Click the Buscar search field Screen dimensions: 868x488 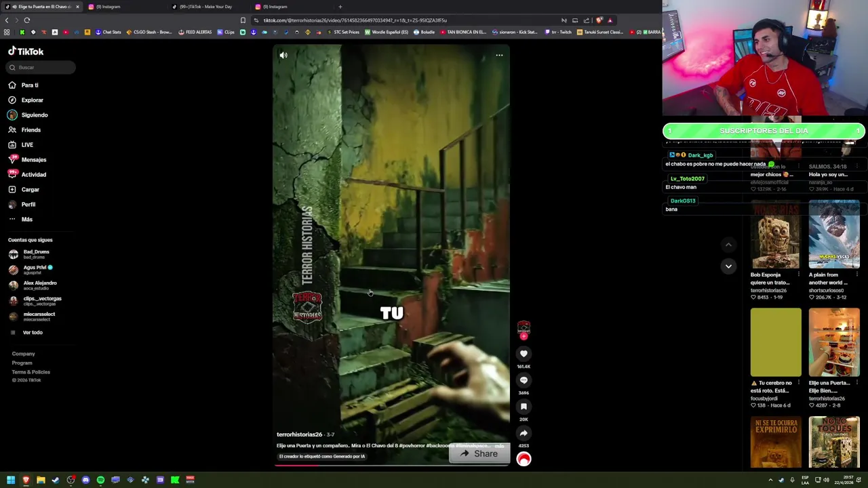(x=41, y=67)
